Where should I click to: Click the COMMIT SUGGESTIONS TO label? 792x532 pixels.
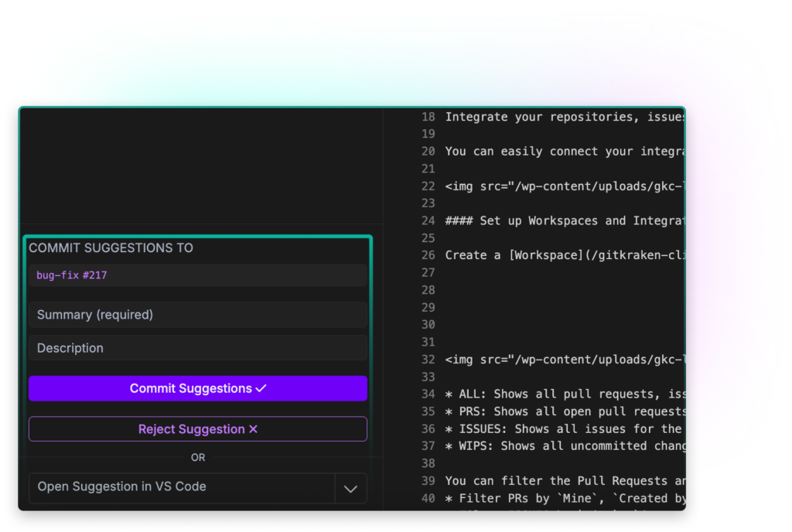point(111,248)
